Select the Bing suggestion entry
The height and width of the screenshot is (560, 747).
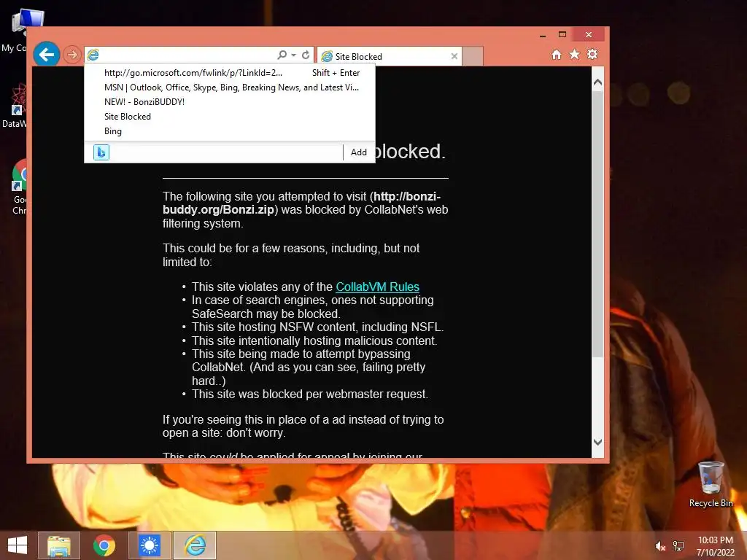(230, 131)
